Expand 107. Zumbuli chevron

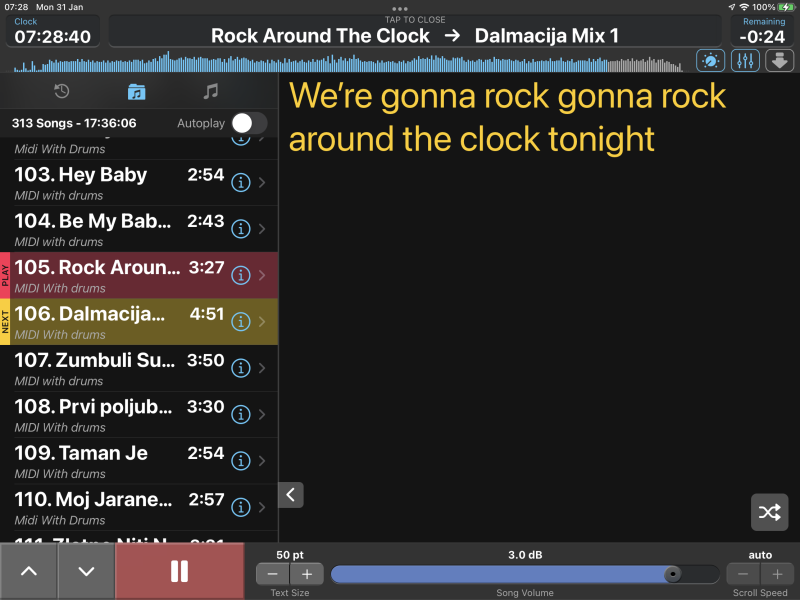coord(262,368)
